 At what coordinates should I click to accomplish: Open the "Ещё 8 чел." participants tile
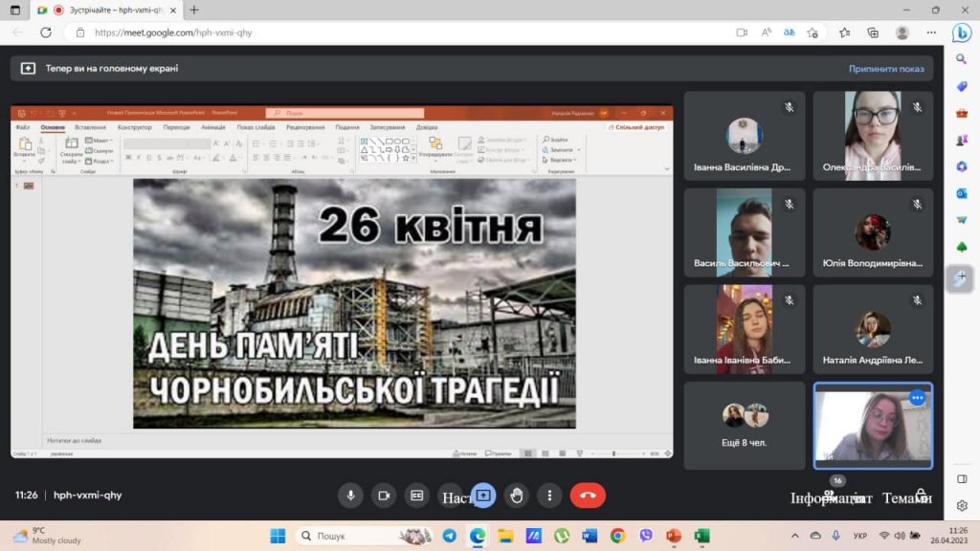[744, 425]
